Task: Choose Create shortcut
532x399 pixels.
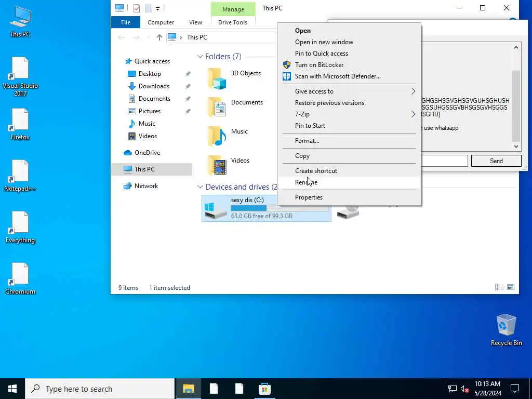Action: [x=350, y=170]
